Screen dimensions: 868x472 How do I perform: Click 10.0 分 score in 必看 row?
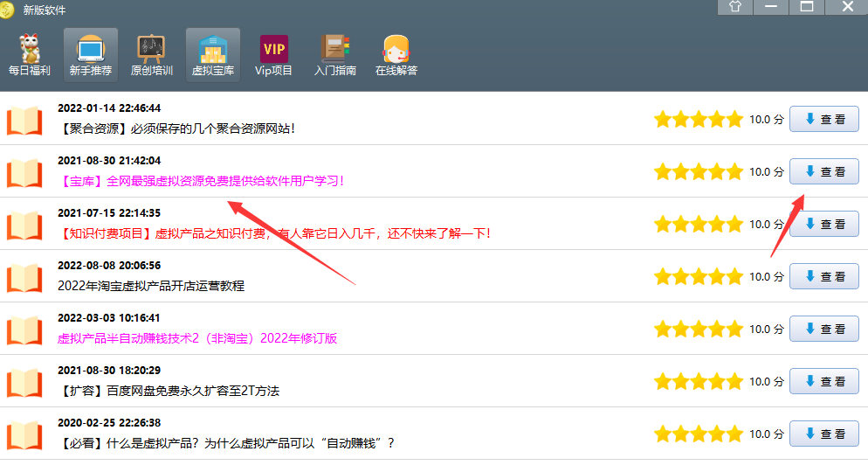767,434
